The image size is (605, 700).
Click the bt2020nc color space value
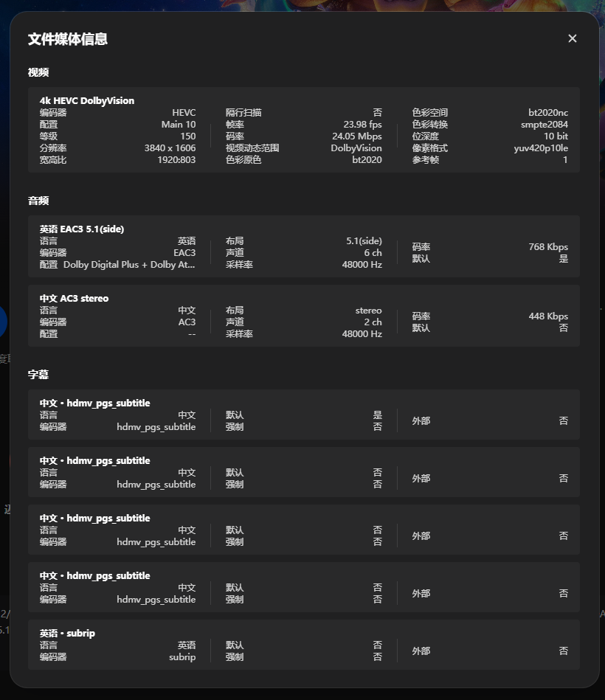click(x=548, y=113)
